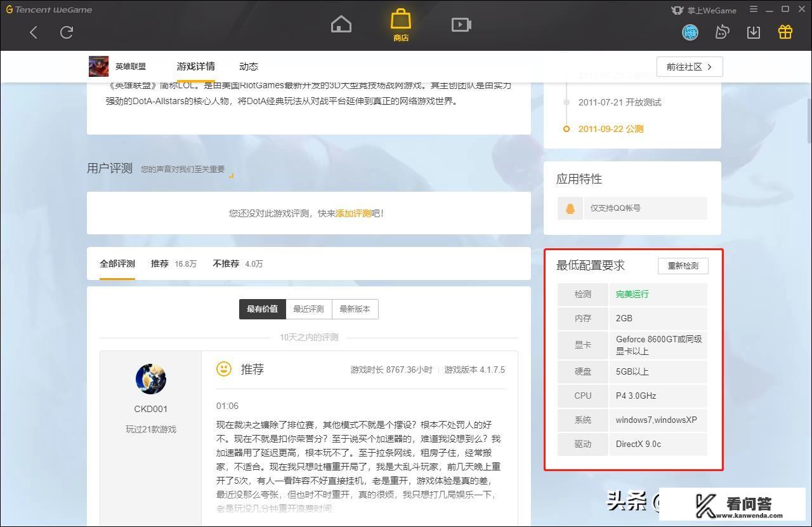Select the 推荐 16.8万 tab
Image resolution: width=812 pixels, height=527 pixels.
[174, 263]
